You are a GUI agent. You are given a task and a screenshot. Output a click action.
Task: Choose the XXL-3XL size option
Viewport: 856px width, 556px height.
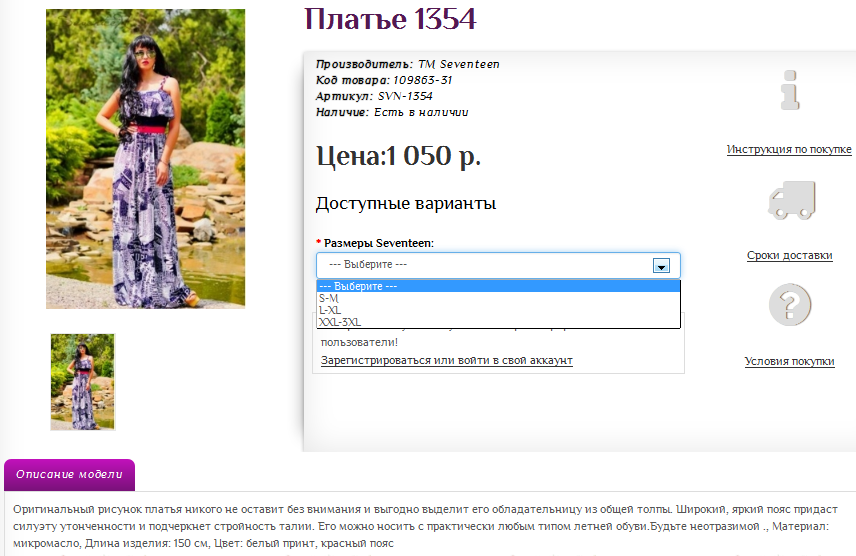pyautogui.click(x=498, y=322)
